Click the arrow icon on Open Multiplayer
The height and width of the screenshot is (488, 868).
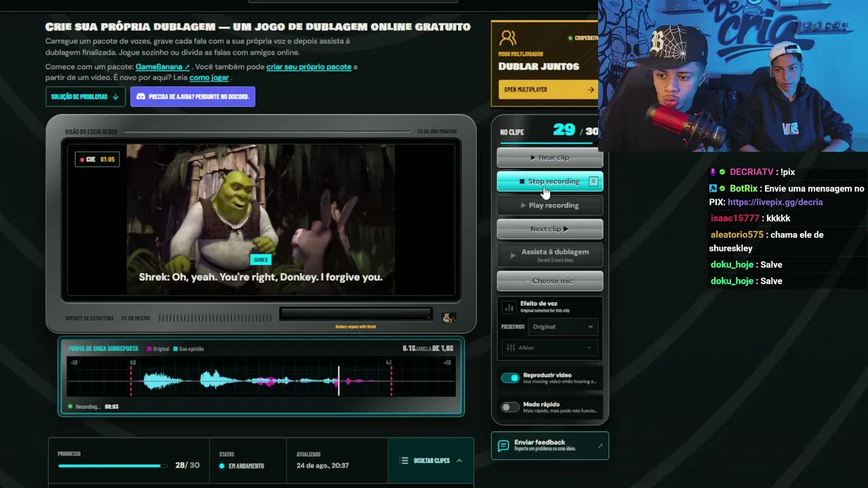pyautogui.click(x=591, y=89)
